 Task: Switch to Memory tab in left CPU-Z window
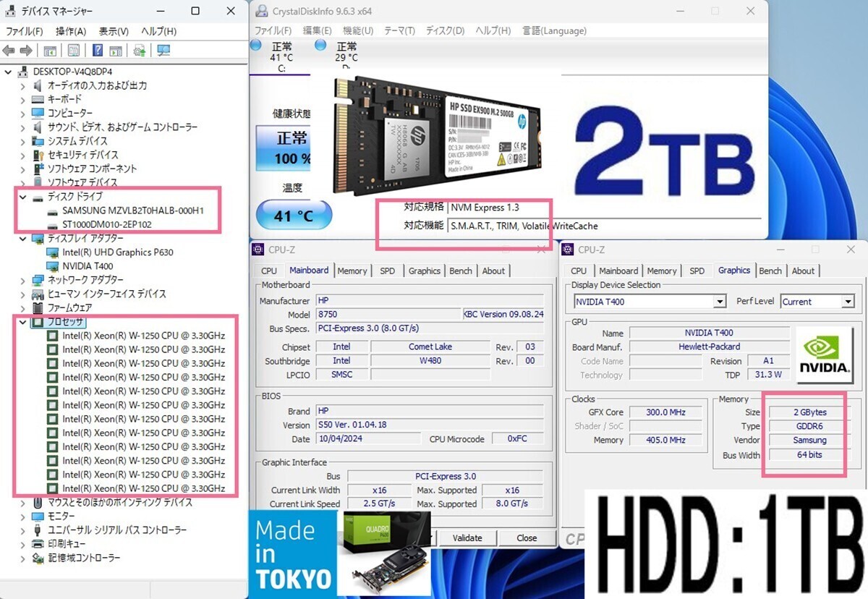pyautogui.click(x=352, y=271)
